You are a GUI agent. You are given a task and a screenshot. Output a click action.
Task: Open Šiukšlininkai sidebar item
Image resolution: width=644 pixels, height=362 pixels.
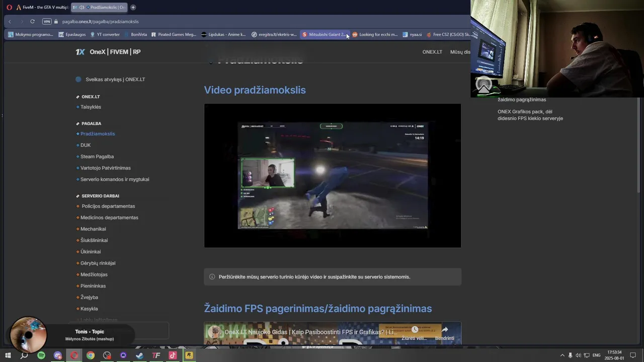(x=94, y=240)
